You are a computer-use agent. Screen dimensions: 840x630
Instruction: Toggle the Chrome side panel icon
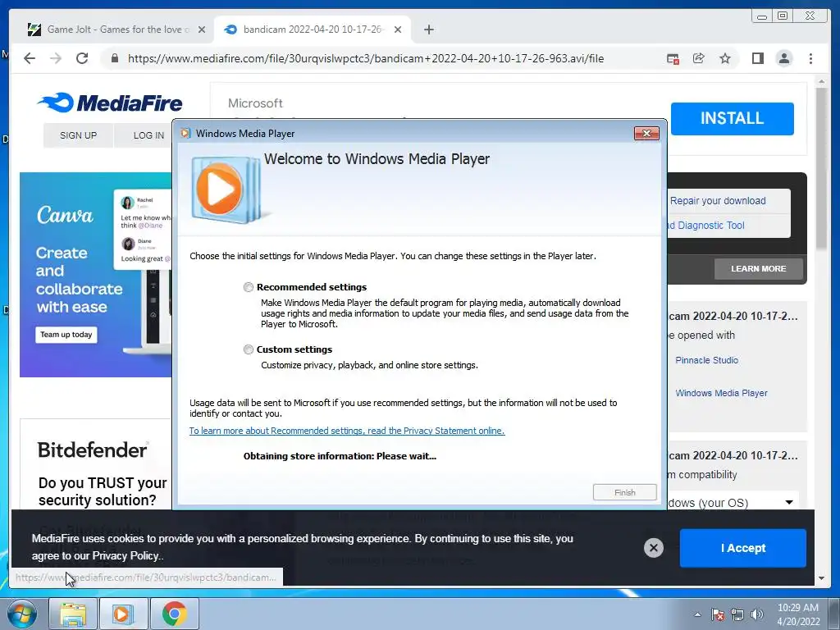tap(757, 58)
